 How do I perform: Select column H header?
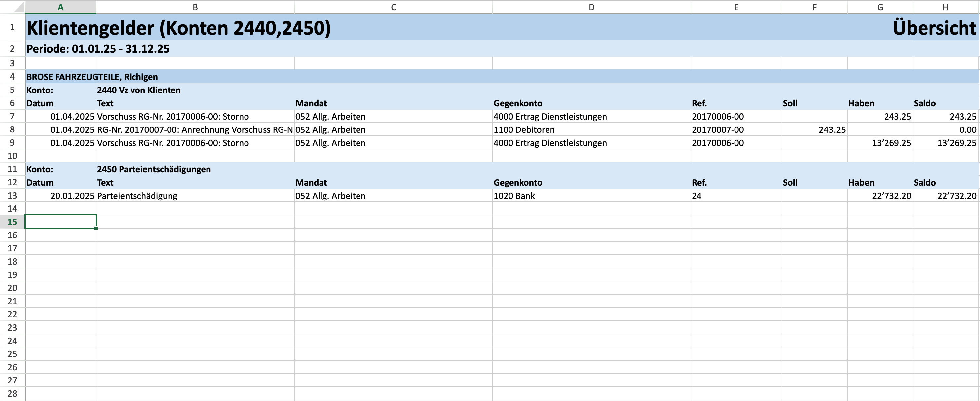coord(945,7)
